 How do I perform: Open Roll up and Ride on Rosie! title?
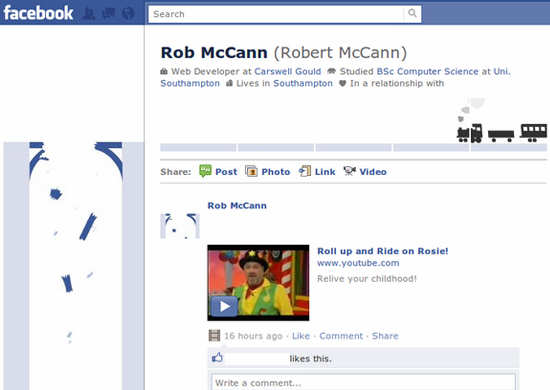tap(383, 251)
